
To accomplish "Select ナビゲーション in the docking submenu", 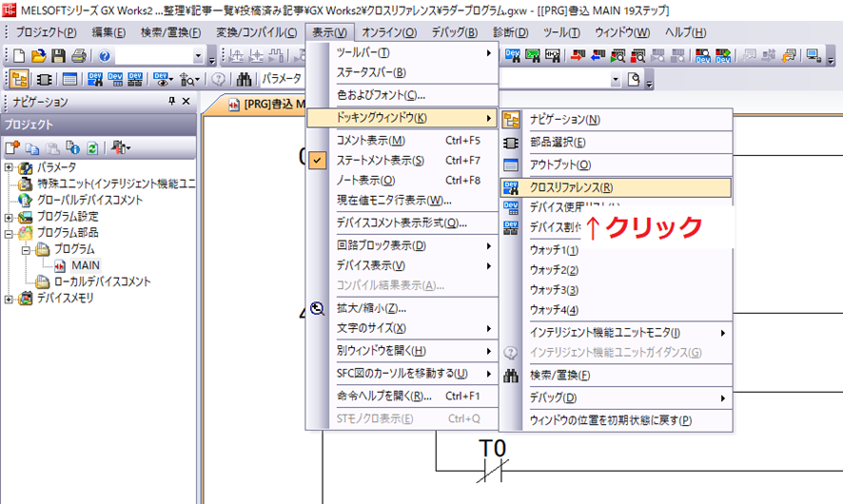I will tap(617, 119).
